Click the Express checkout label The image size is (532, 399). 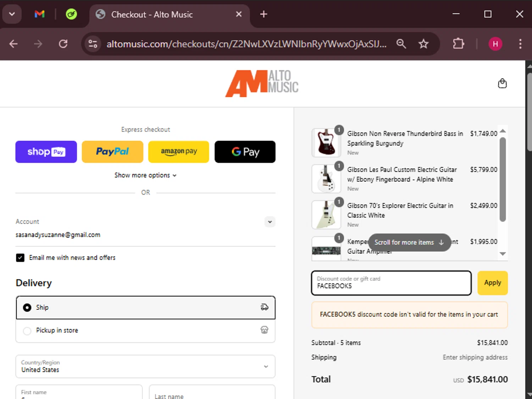click(145, 130)
